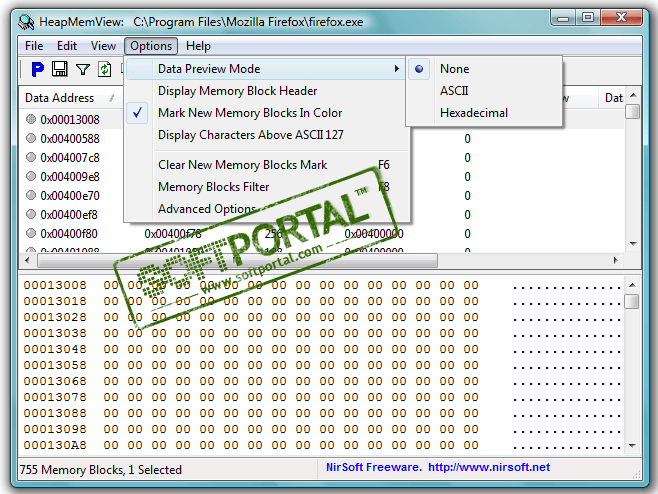Open Advanced Options entry
658x494 pixels.
pyautogui.click(x=267, y=209)
